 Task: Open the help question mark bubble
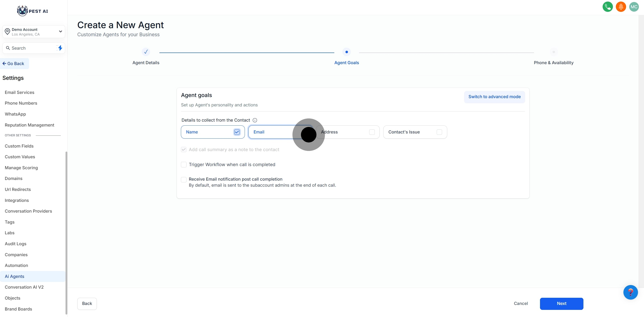point(630,292)
